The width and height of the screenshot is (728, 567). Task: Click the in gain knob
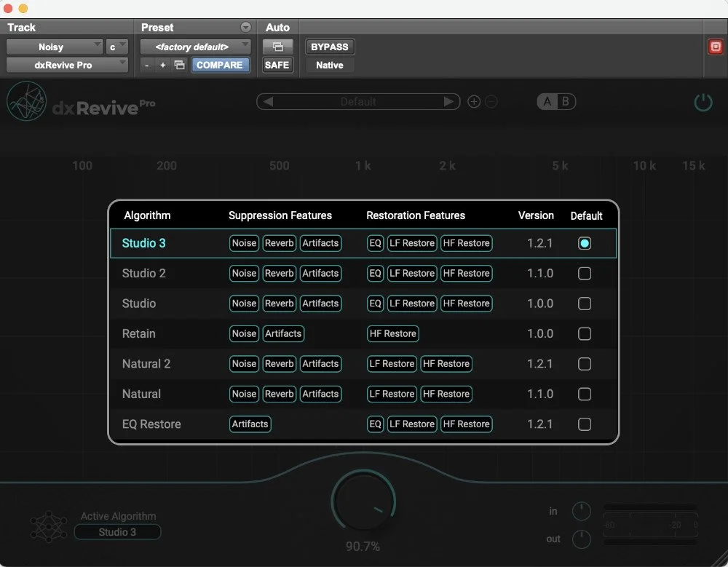click(x=581, y=511)
